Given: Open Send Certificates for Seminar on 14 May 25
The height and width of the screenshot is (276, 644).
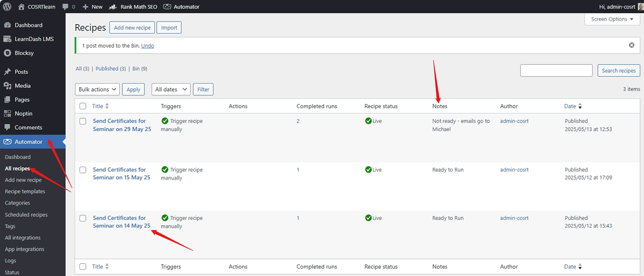Looking at the screenshot, I should [x=121, y=222].
